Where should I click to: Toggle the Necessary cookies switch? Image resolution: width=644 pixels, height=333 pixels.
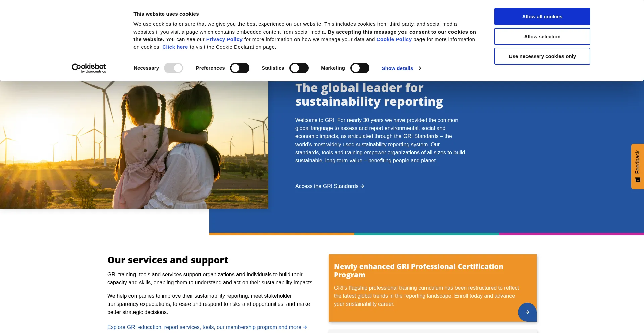click(173, 68)
